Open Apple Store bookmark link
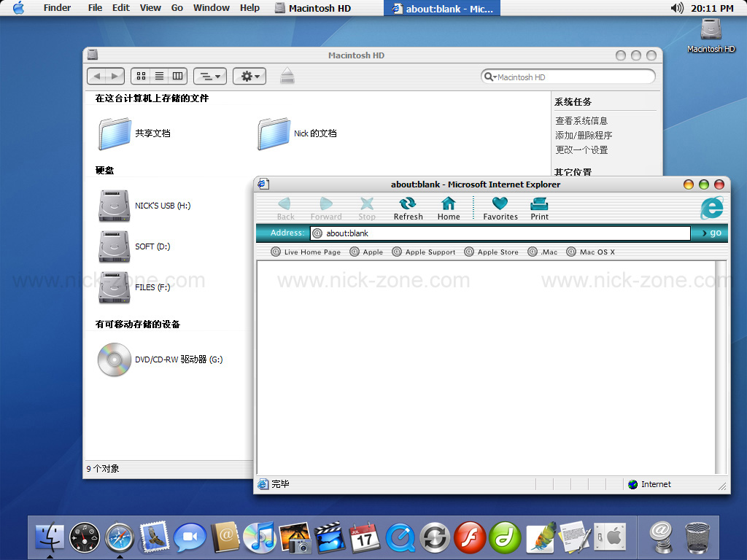 (x=491, y=252)
